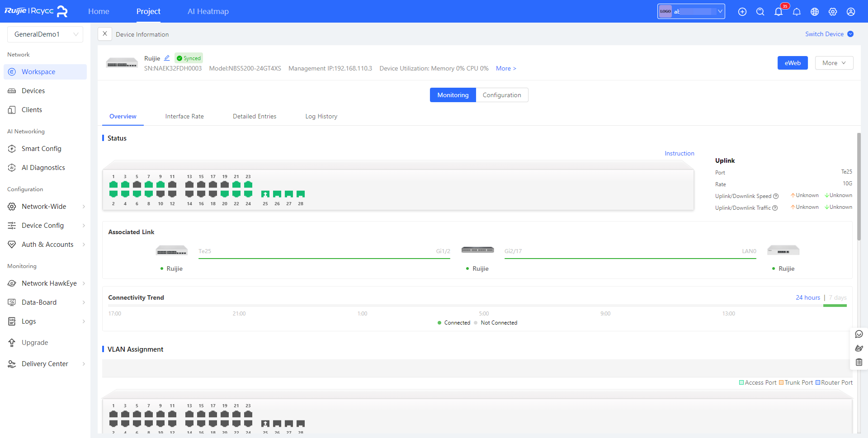Screen dimensions: 868x438
Task: Expand the Network-Wide sidebar menu
Action: 45,207
